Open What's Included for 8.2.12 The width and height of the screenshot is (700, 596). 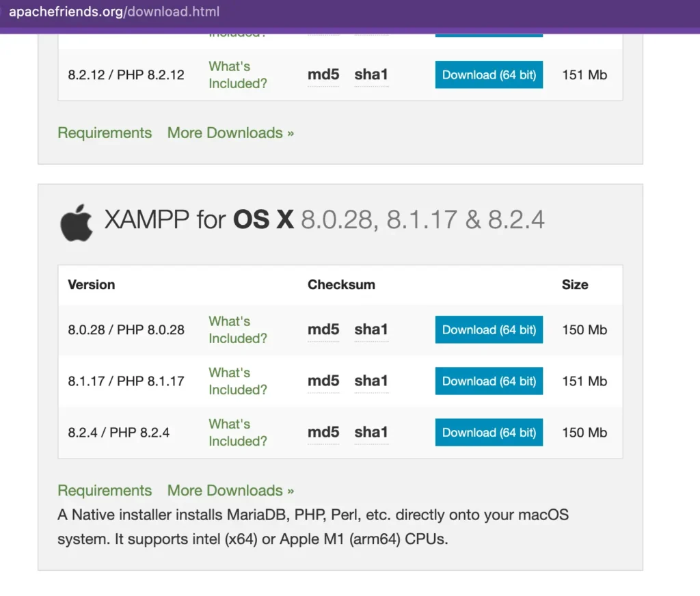tap(237, 74)
